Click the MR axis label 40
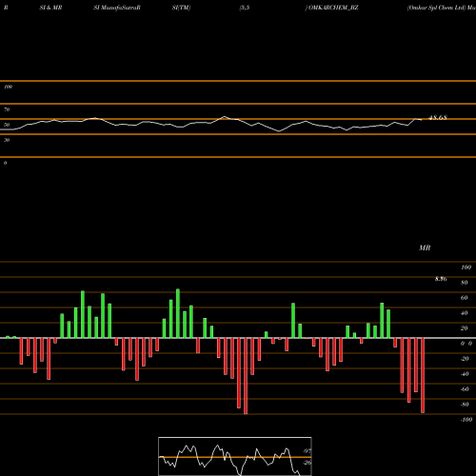Viewport: 476px width, 476px height. pos(465,313)
